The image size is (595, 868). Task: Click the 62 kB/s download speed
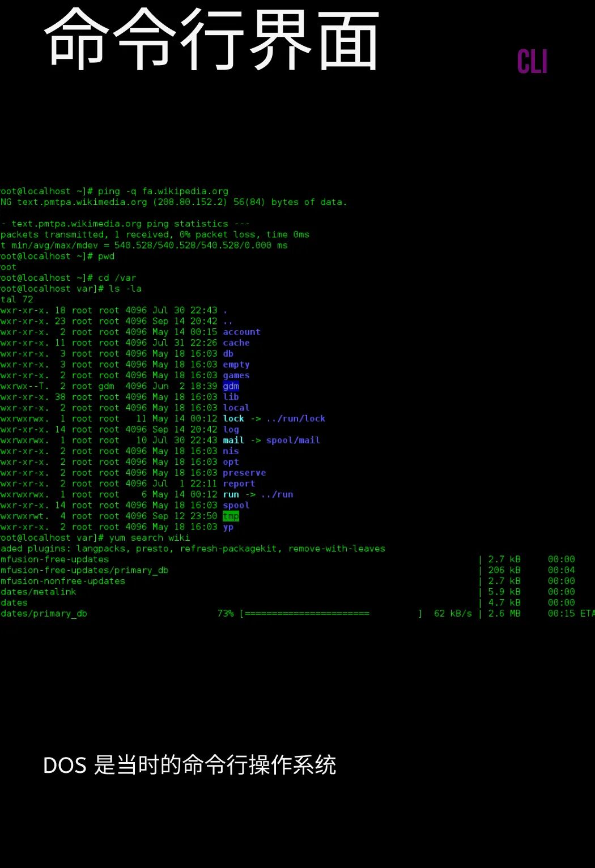click(453, 614)
